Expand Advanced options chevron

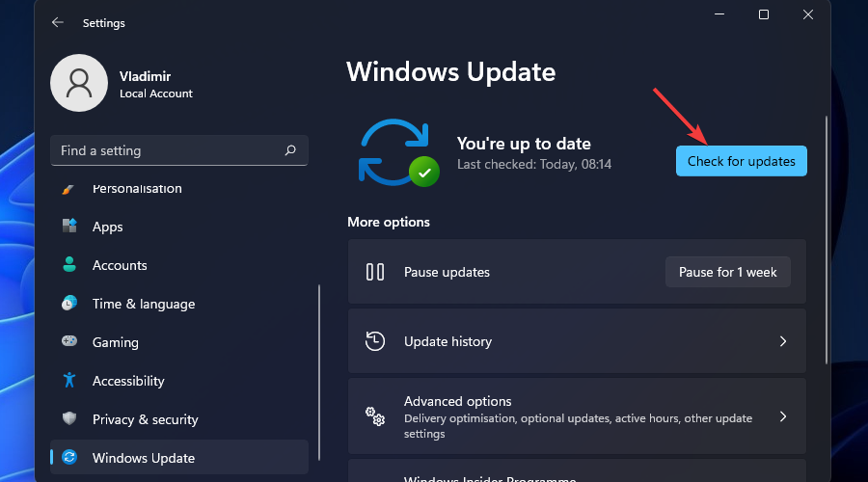783,416
